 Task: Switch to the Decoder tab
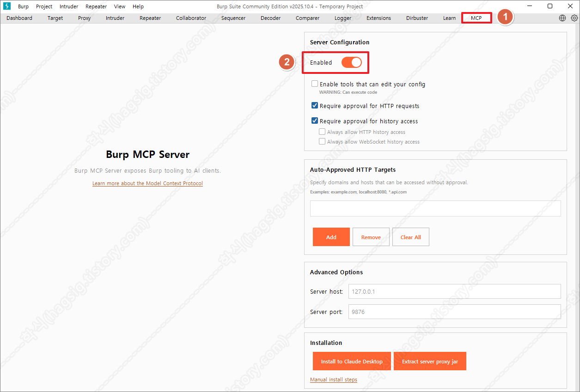click(270, 18)
